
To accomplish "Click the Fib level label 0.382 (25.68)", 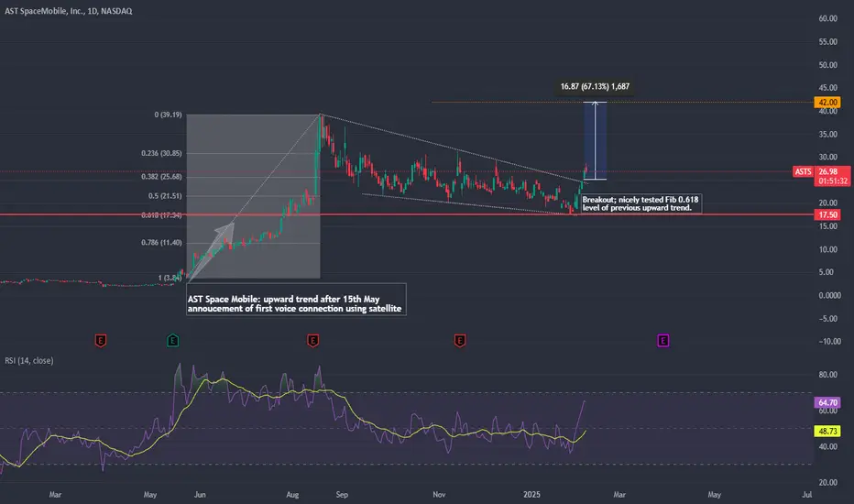I will click(x=162, y=177).
